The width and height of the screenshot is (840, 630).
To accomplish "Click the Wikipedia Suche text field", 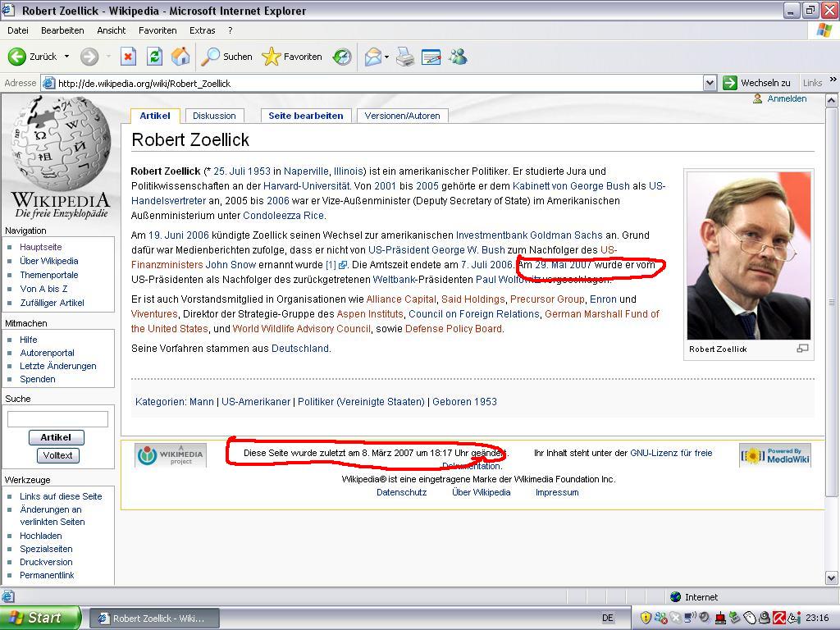I will [x=57, y=419].
